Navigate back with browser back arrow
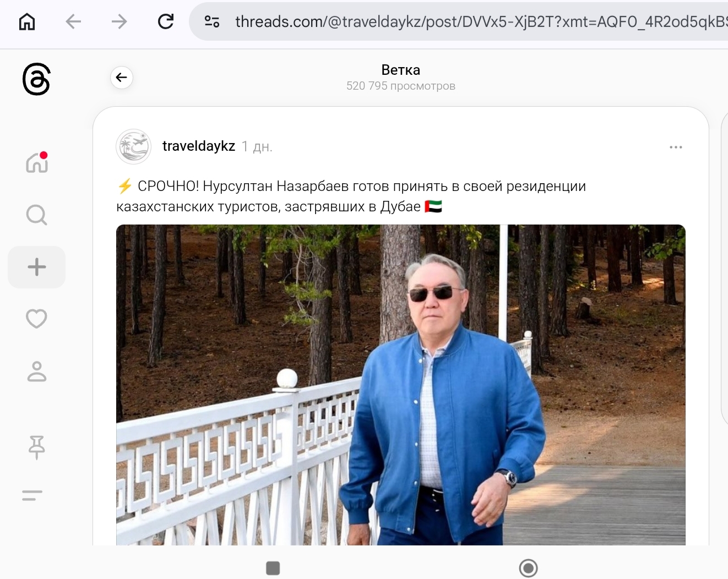Image resolution: width=728 pixels, height=579 pixels. 73,21
